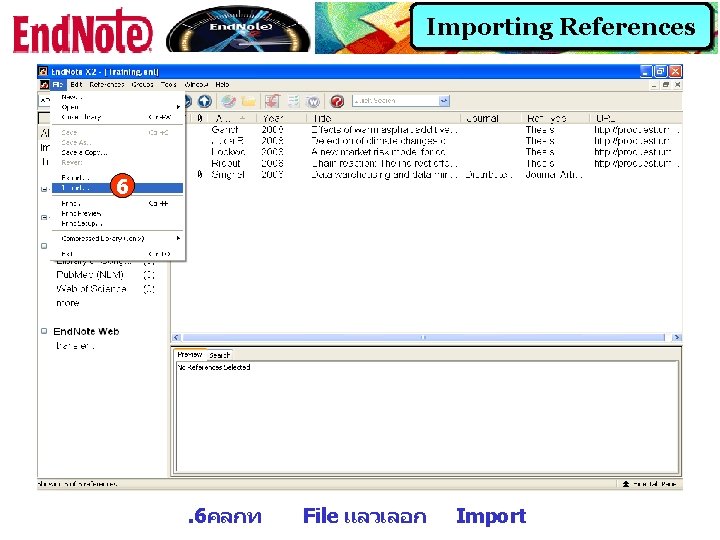Choose Export from the File menu
This screenshot has height=540, width=720.
[x=117, y=177]
